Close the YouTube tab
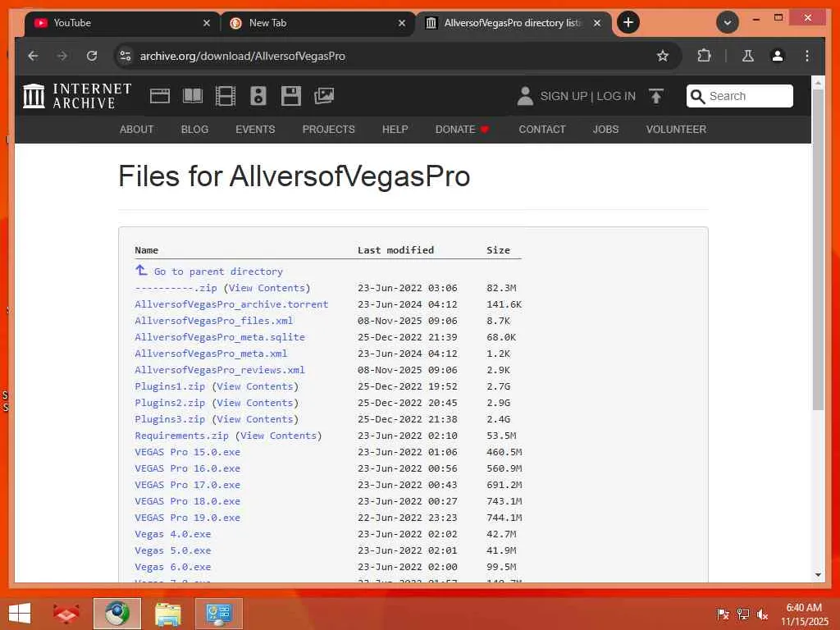This screenshot has width=840, height=630. 206,23
